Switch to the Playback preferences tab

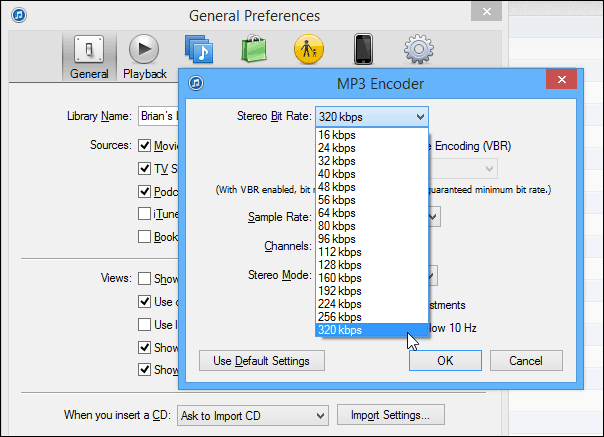point(144,57)
